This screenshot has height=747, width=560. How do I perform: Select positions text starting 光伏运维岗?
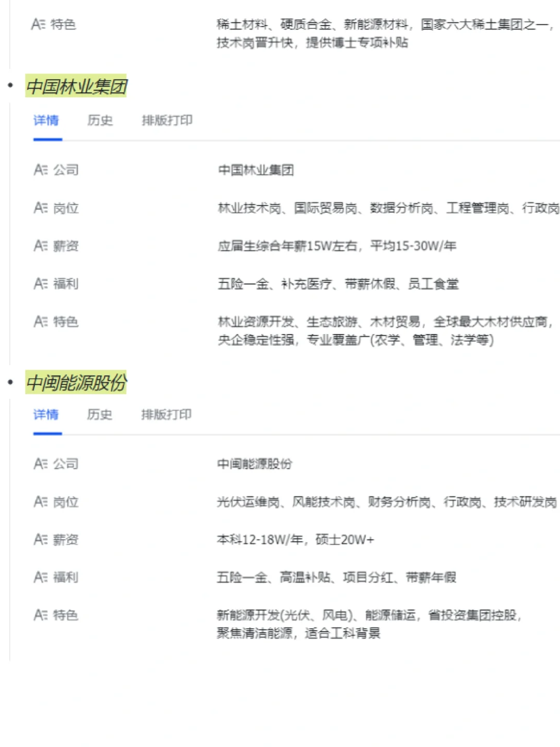click(x=387, y=502)
